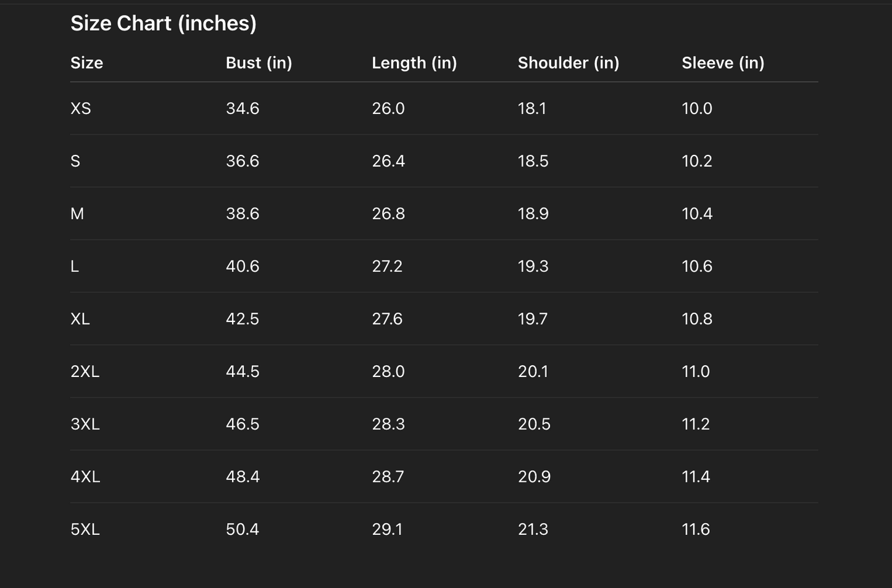Viewport: 892px width, 588px height.
Task: Select the 2XL size row label
Action: tap(85, 371)
